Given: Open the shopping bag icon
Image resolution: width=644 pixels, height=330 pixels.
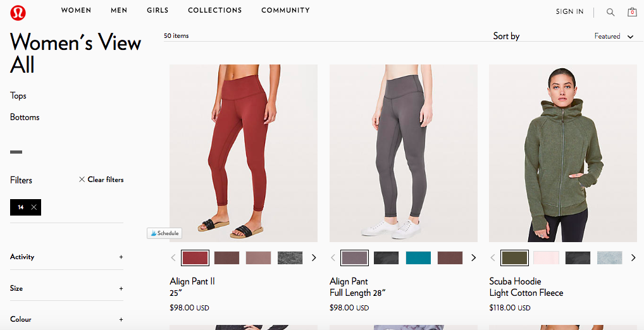Looking at the screenshot, I should pyautogui.click(x=631, y=12).
